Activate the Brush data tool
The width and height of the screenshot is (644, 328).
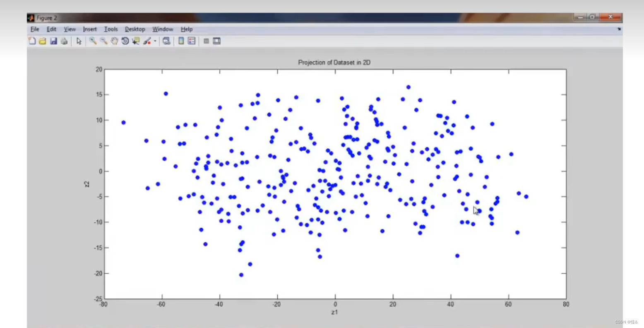coord(147,41)
